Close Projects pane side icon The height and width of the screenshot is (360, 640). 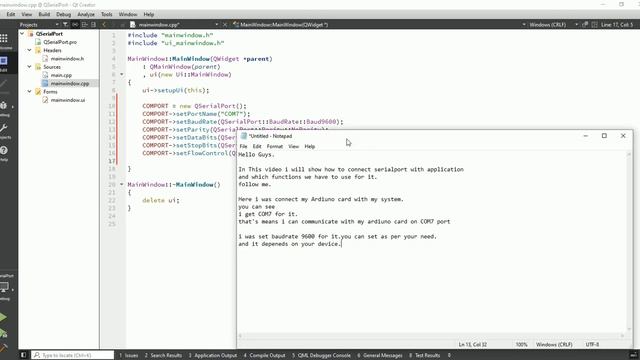(x=93, y=24)
